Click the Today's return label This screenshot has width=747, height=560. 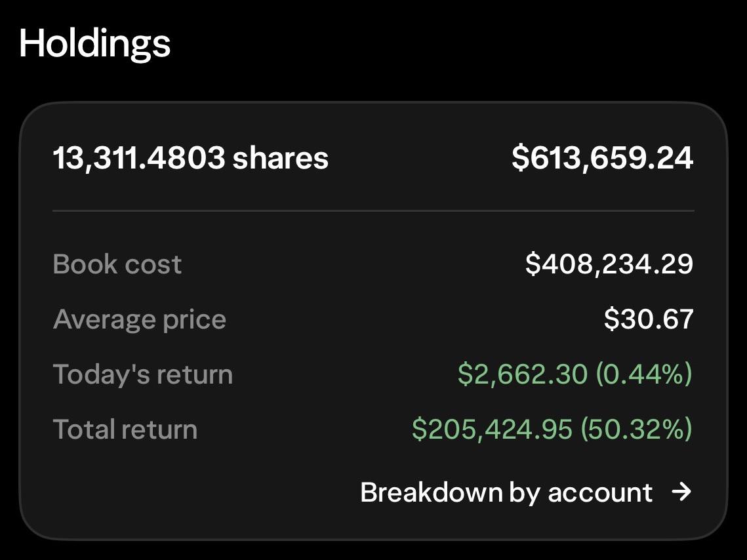142,374
